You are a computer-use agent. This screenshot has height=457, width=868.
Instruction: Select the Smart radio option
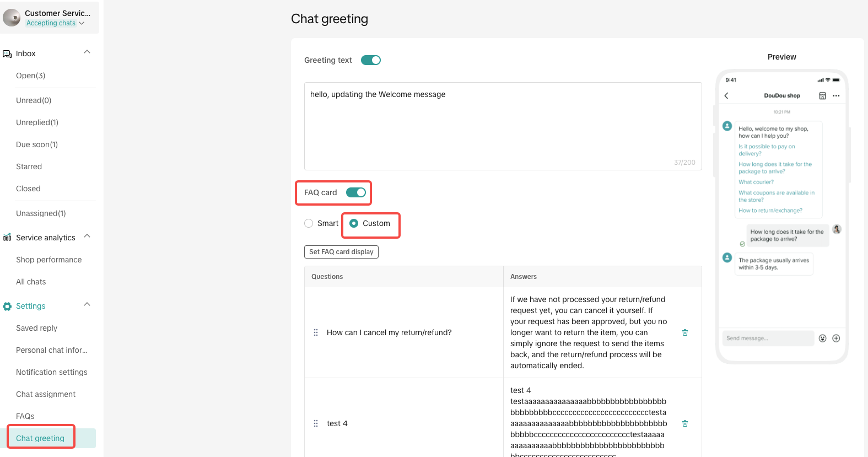pyautogui.click(x=309, y=223)
